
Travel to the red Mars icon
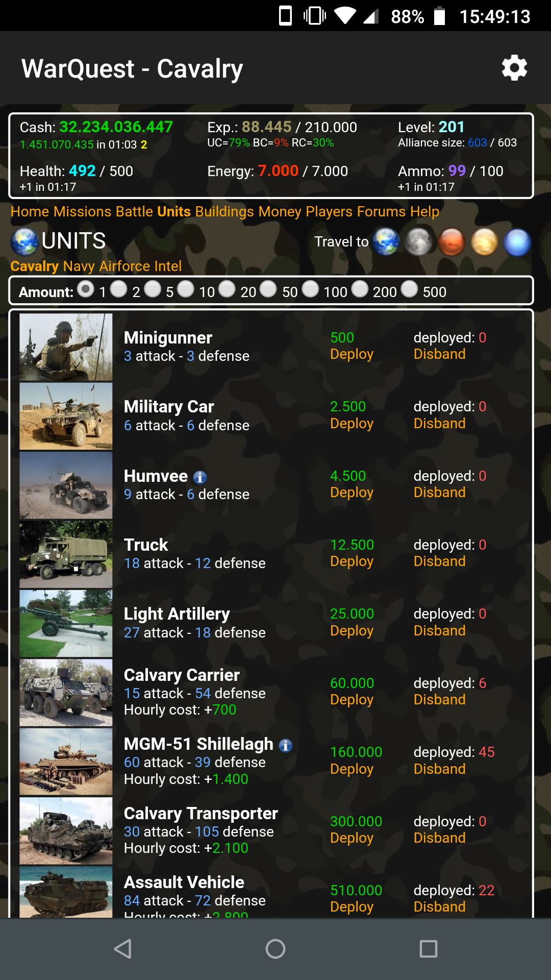452,241
